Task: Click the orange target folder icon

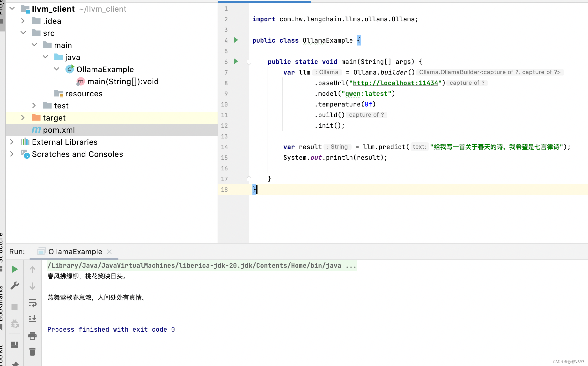Action: (36, 117)
